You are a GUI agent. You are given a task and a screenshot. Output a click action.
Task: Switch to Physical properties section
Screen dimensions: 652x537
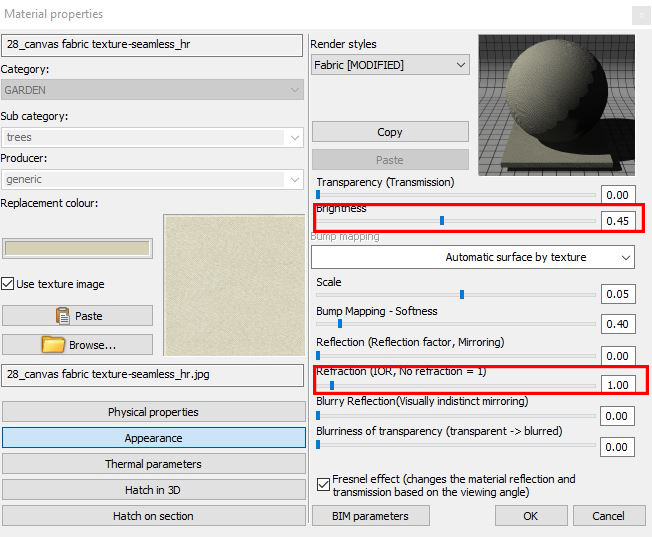pyautogui.click(x=153, y=412)
